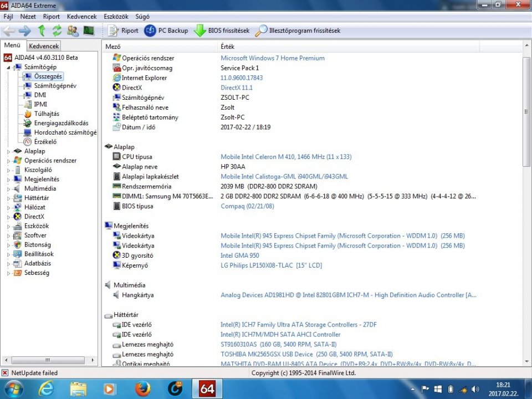Click the green up-arrow parent level icon
The height and width of the screenshot is (399, 532).
pyautogui.click(x=42, y=31)
